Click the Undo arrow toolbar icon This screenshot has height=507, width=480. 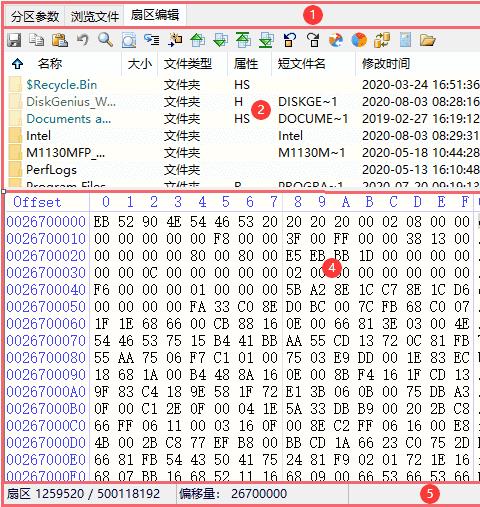[83, 40]
